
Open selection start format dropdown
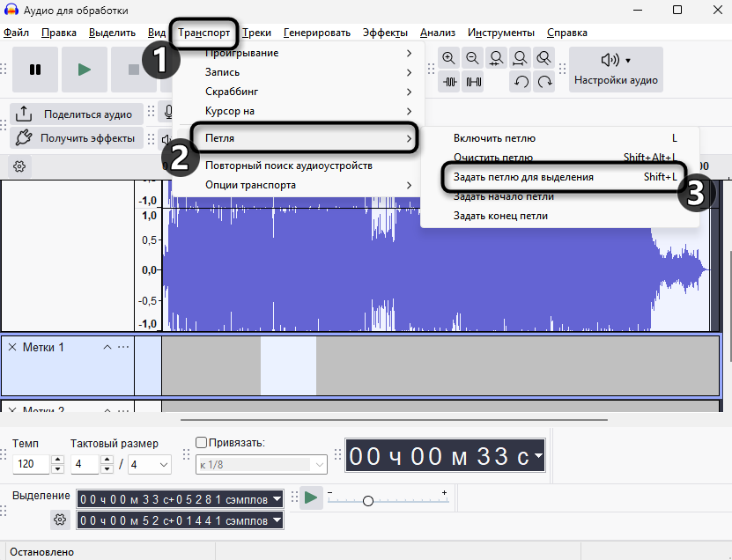pos(277,499)
